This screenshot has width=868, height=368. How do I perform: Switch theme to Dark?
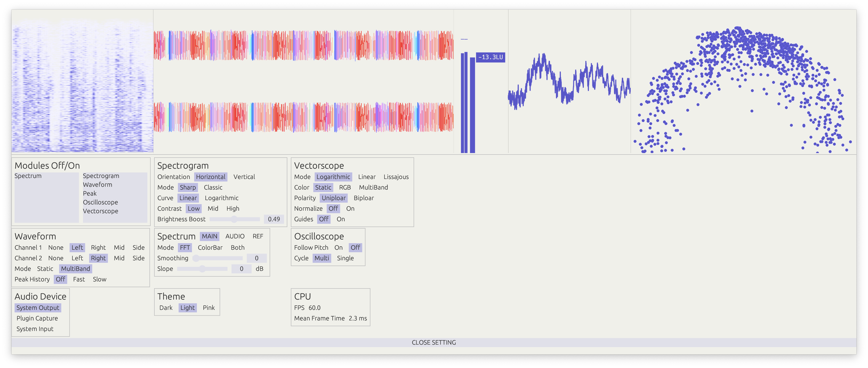click(166, 308)
